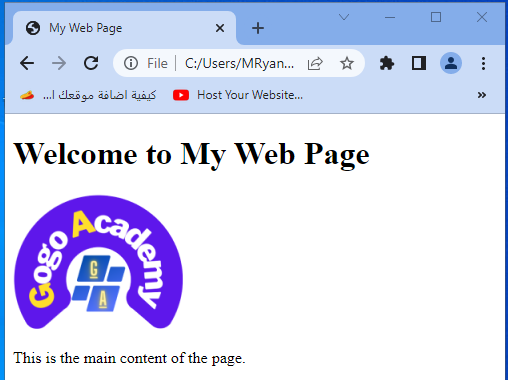Close the My Web Page tab
The width and height of the screenshot is (508, 380).
[220, 28]
